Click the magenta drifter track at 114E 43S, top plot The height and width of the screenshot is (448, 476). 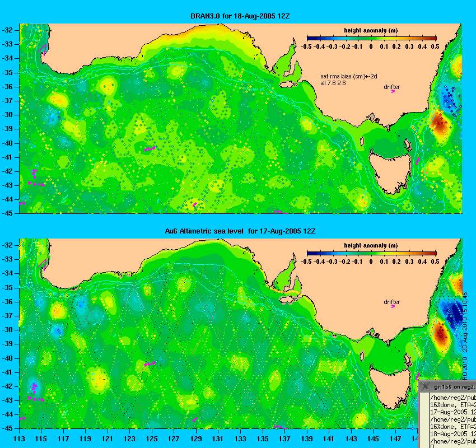click(x=36, y=184)
